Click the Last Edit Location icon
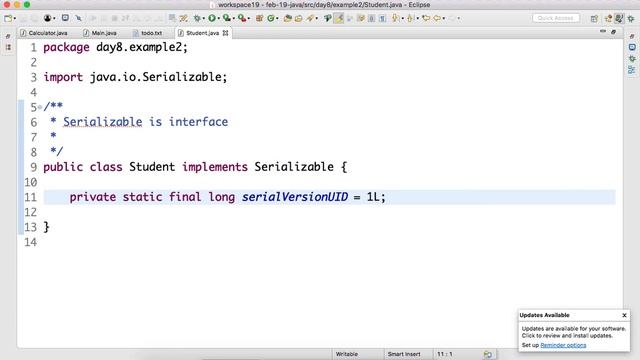Image resolution: width=640 pixels, height=360 pixels. pos(426,18)
